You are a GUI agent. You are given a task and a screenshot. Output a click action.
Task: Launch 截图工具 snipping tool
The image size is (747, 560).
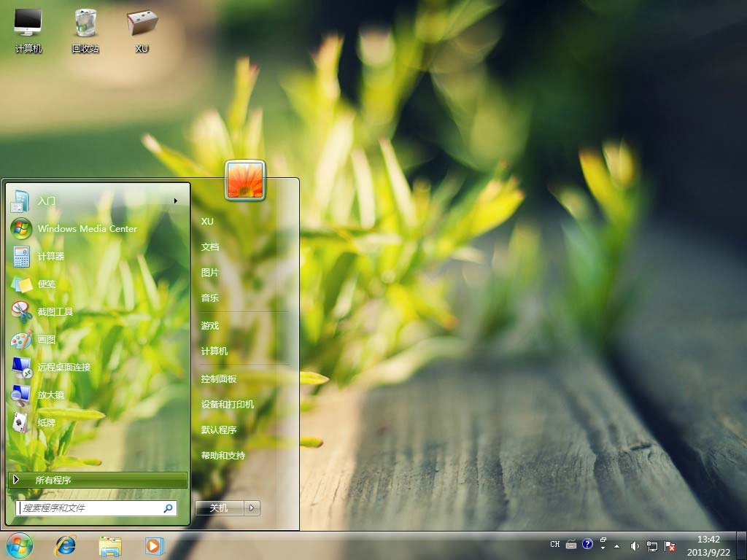click(x=55, y=311)
